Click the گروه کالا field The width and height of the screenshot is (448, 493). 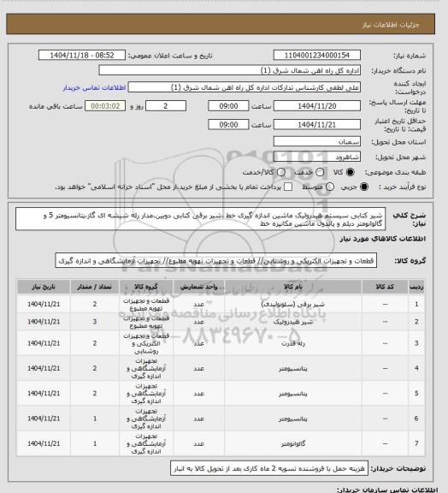click(x=216, y=261)
